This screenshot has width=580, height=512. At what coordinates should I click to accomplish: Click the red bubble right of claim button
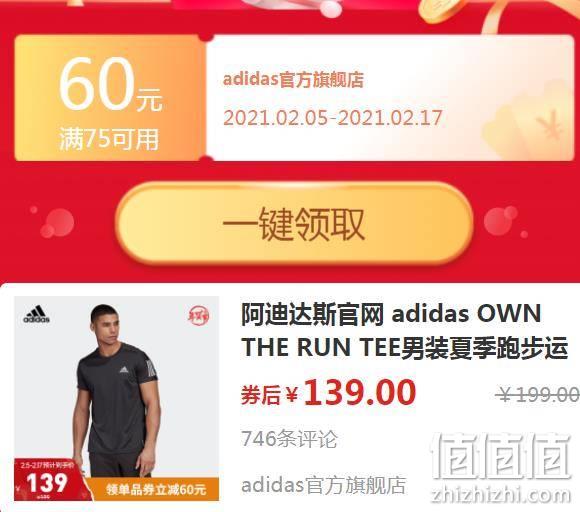(500, 220)
